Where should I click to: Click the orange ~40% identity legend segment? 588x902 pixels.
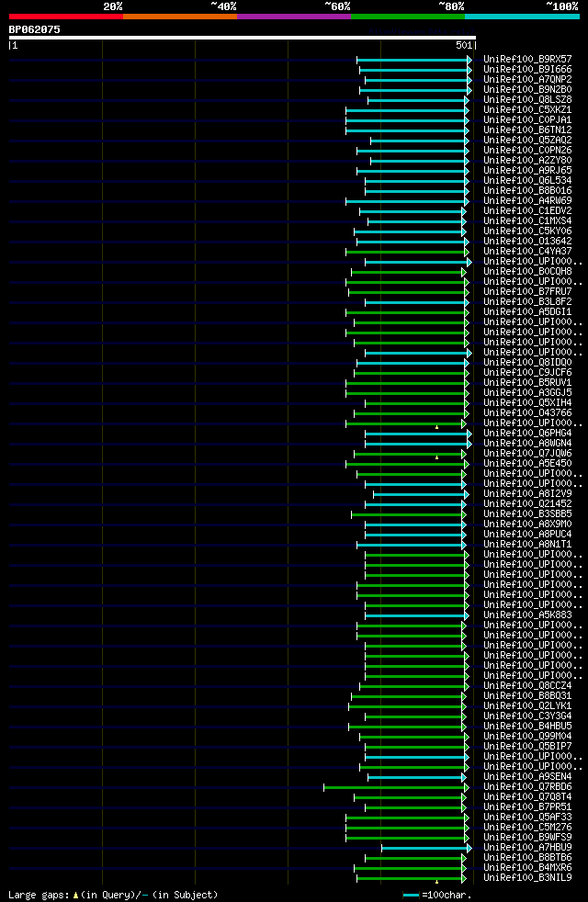[x=180, y=17]
